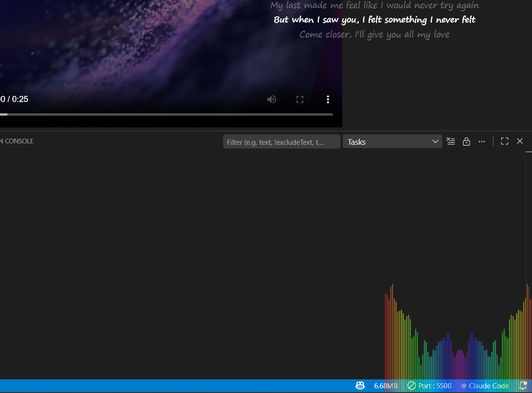This screenshot has width=532, height=393.
Task: Open the video in fullscreen mode
Action: (300, 99)
